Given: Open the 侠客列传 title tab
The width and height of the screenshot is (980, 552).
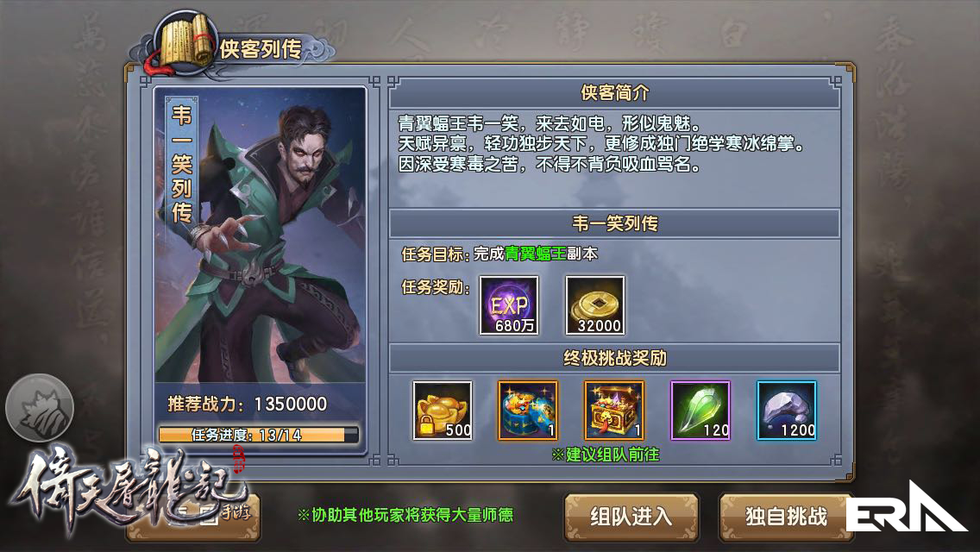Looking at the screenshot, I should point(261,49).
